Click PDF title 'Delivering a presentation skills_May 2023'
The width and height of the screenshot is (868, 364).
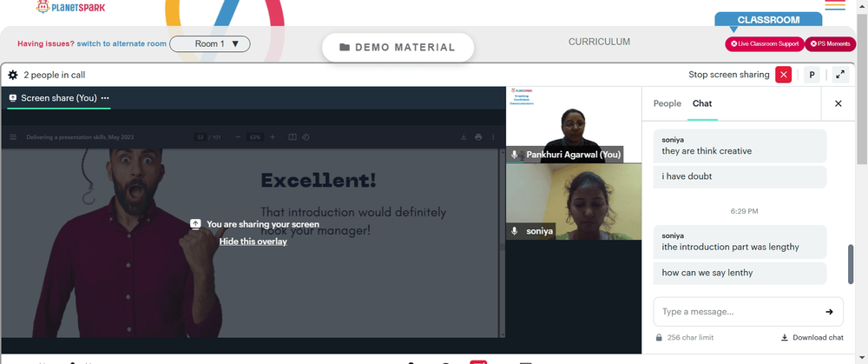click(x=80, y=137)
